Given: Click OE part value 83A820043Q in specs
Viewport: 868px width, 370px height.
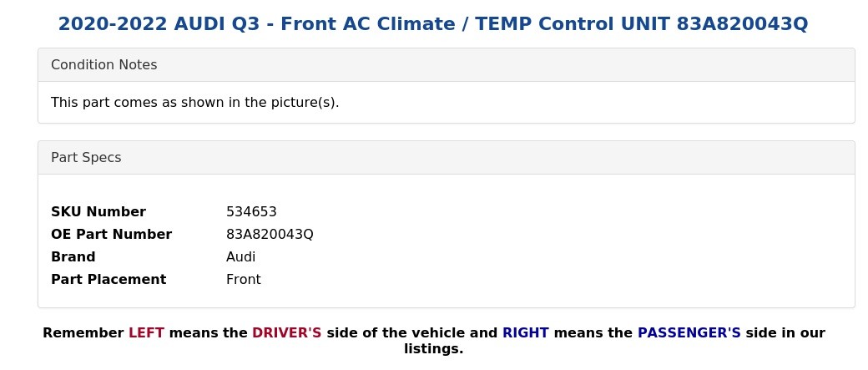Looking at the screenshot, I should [270, 235].
